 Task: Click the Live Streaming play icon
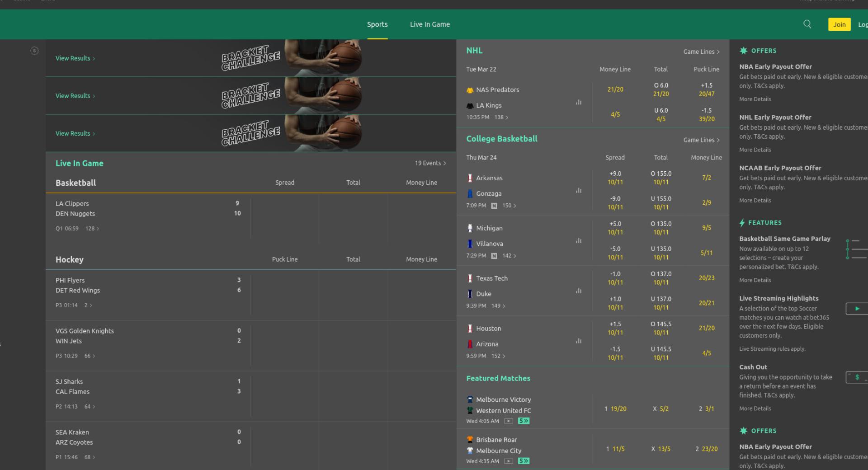[857, 309]
